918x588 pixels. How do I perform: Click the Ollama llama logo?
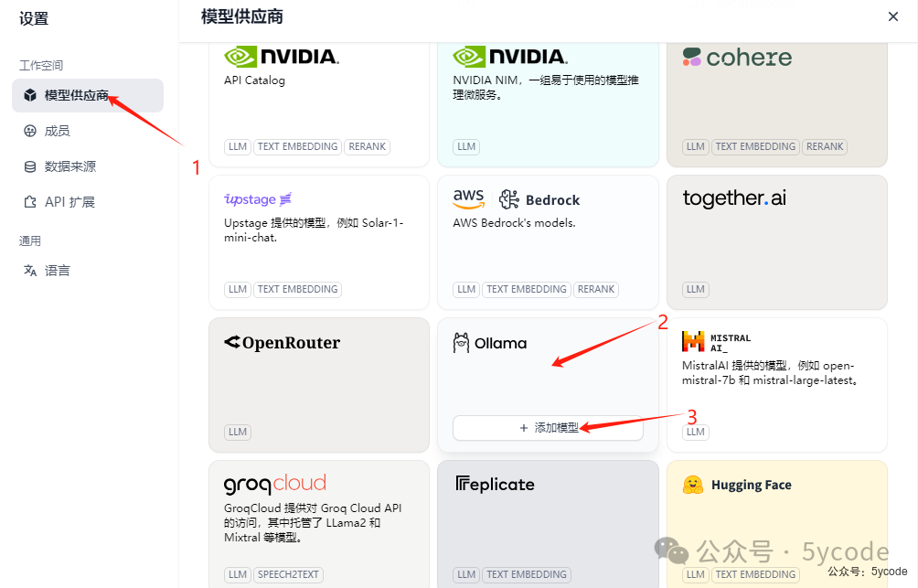tap(461, 343)
